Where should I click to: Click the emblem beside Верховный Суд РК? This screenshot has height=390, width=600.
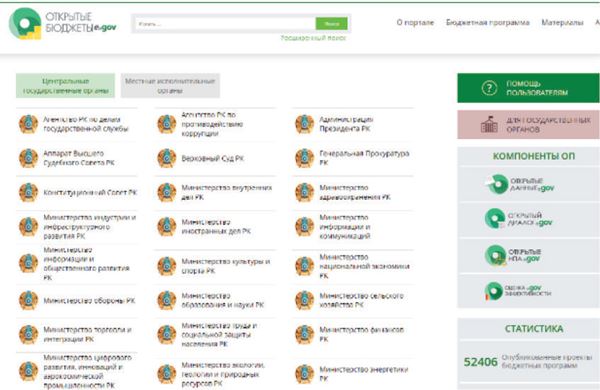pyautogui.click(x=167, y=158)
